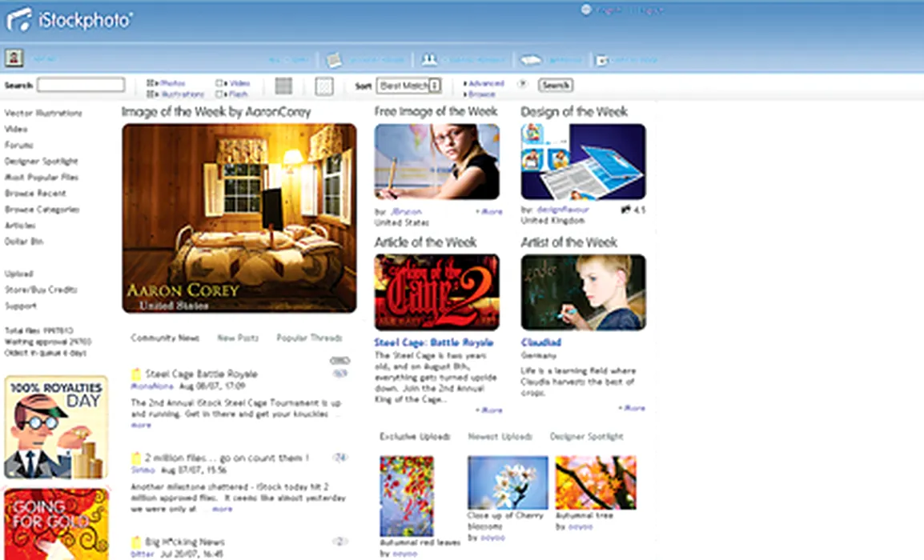Click the user avatar icon
Image resolution: width=924 pixels, height=560 pixels.
pos(14,58)
